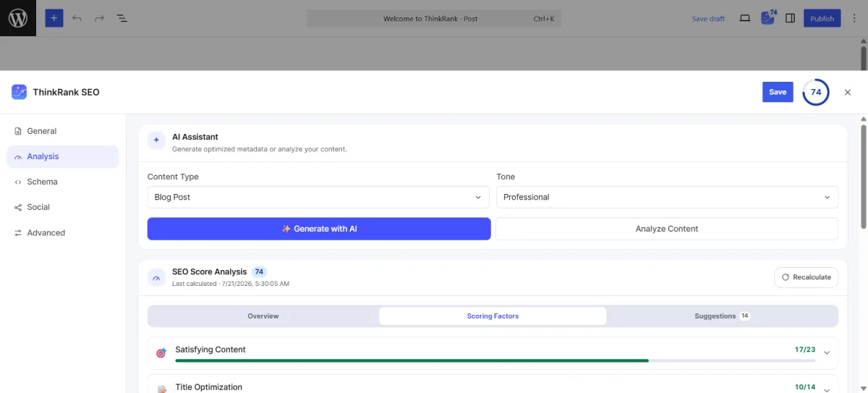Open the desktop preview view icon
Image resolution: width=868 pixels, height=393 pixels.
[745, 18]
